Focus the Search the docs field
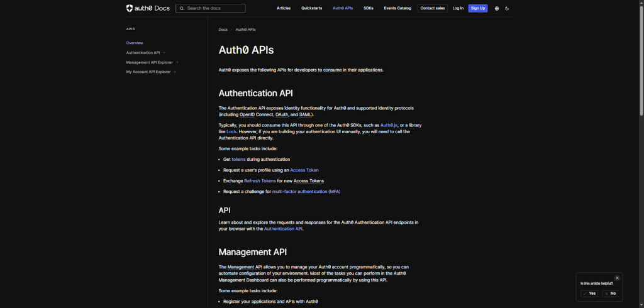 pyautogui.click(x=214, y=8)
